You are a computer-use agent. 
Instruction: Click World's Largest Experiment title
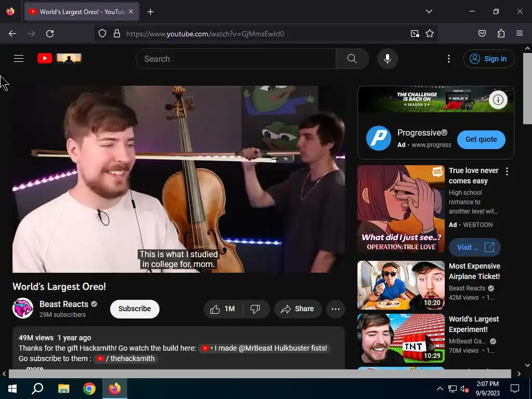(x=474, y=324)
